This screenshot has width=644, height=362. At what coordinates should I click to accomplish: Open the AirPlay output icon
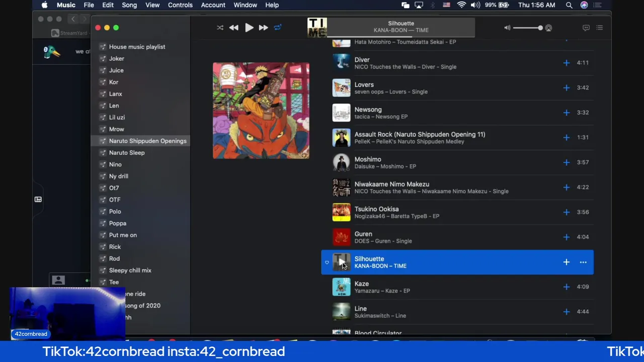click(x=548, y=28)
